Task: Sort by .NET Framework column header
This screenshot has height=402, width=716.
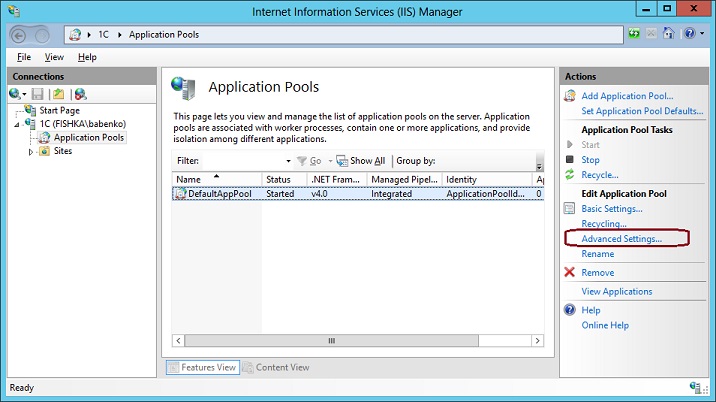Action: point(337,180)
